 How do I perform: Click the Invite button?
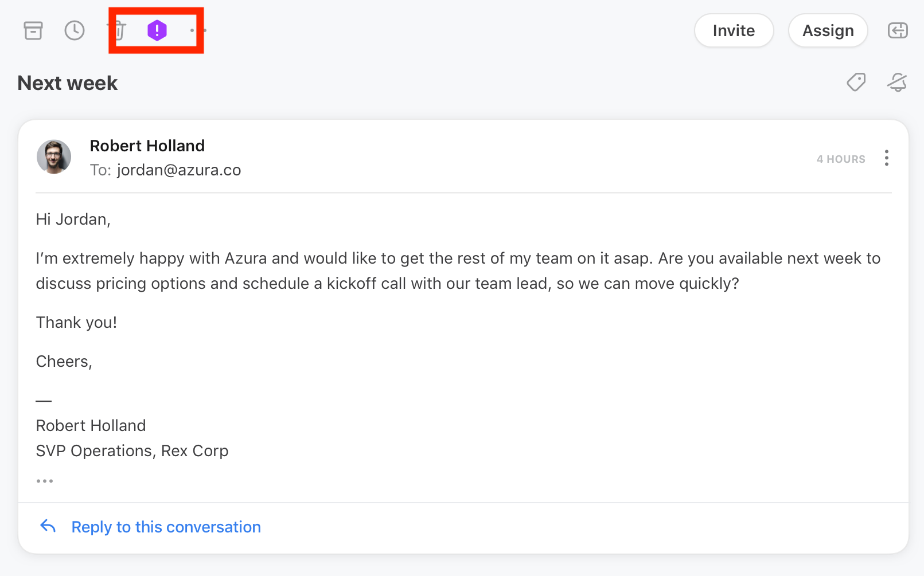coord(734,30)
